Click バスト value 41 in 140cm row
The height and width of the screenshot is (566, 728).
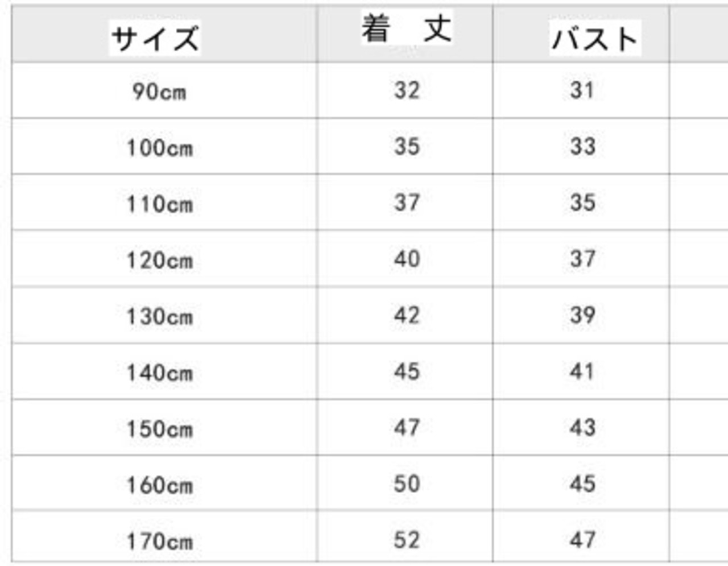tap(582, 371)
